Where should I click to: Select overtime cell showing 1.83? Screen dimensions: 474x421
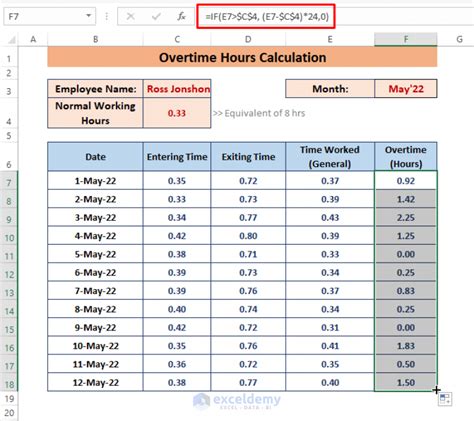406,346
